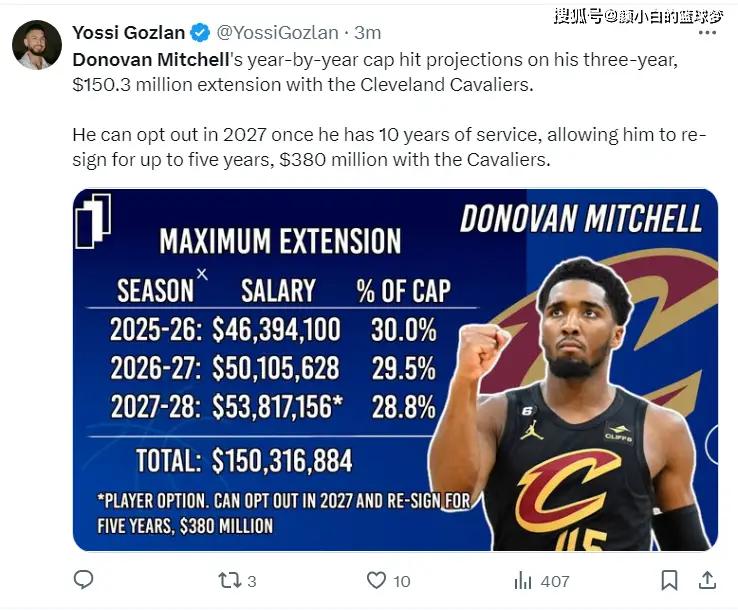Viewport: 738px width, 610px height.
Task: Click the reply speech bubble icon
Action: pos(84,580)
